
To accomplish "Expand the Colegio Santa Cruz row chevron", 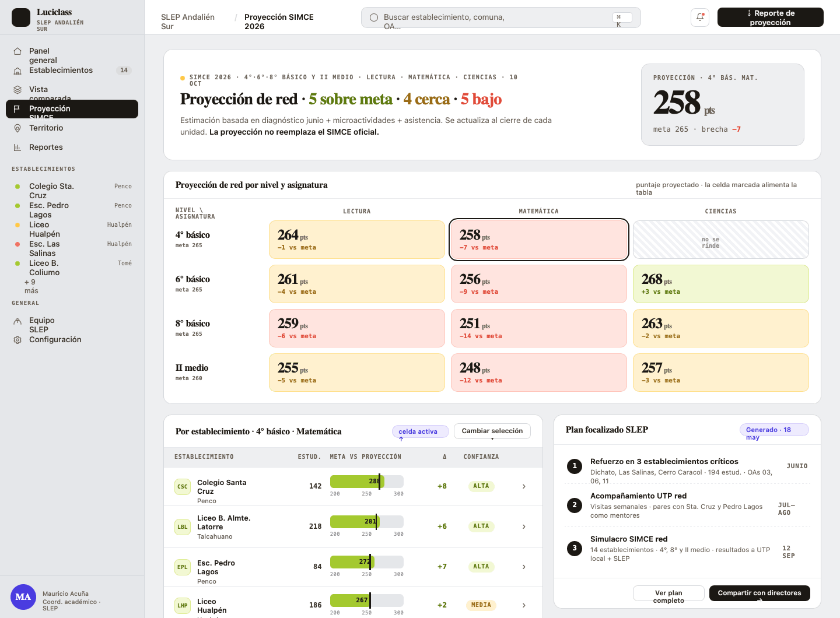I will click(524, 486).
